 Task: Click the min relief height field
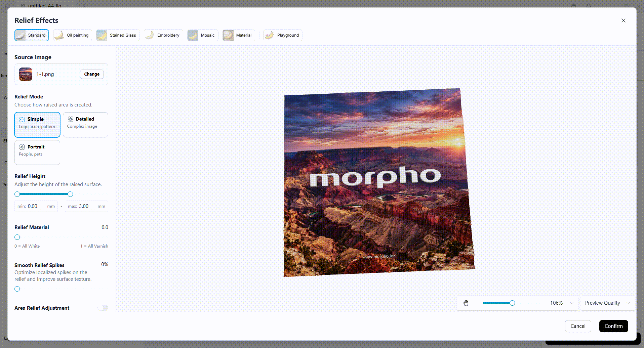(x=36, y=206)
